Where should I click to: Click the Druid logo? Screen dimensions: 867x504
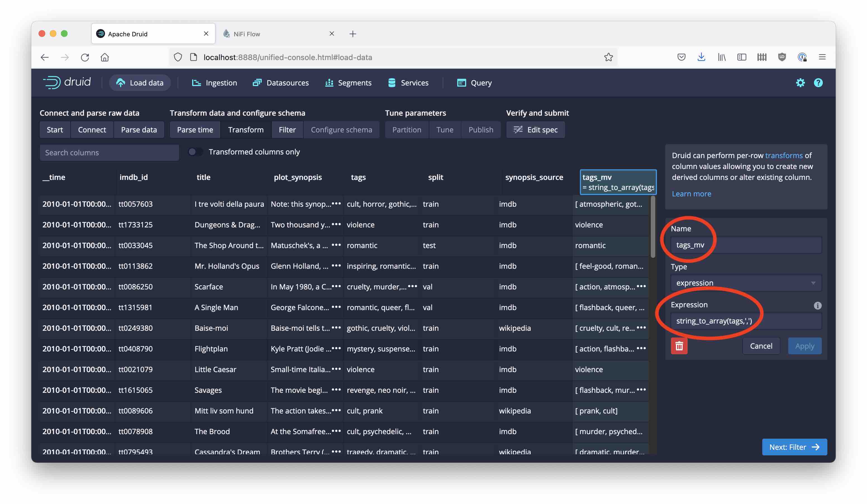tap(67, 82)
